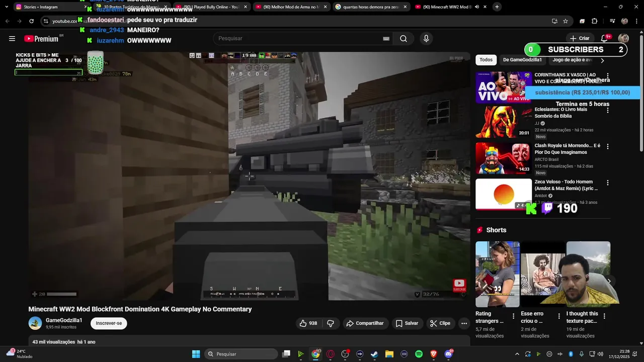Close the Minecraft WW2 Mod tab
The image size is (644, 362).
click(x=485, y=7)
